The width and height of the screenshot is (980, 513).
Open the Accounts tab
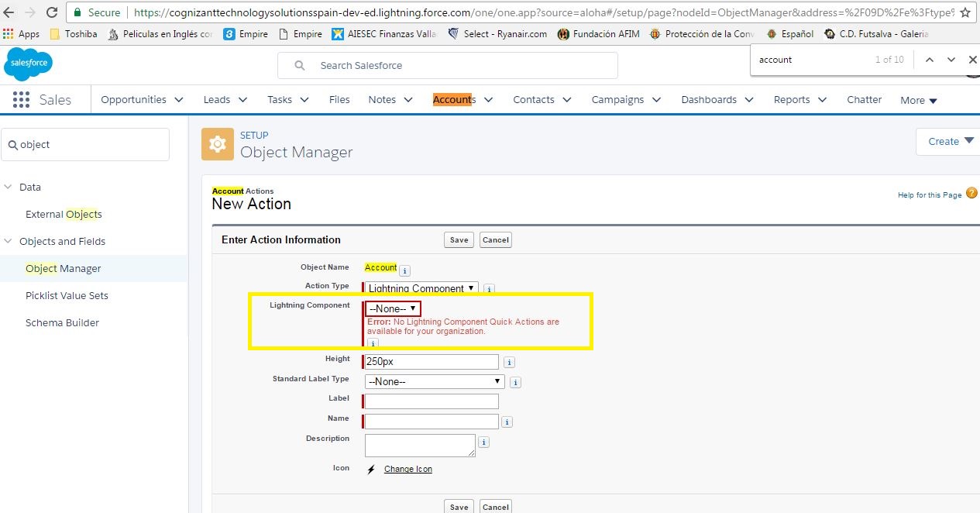click(x=454, y=100)
